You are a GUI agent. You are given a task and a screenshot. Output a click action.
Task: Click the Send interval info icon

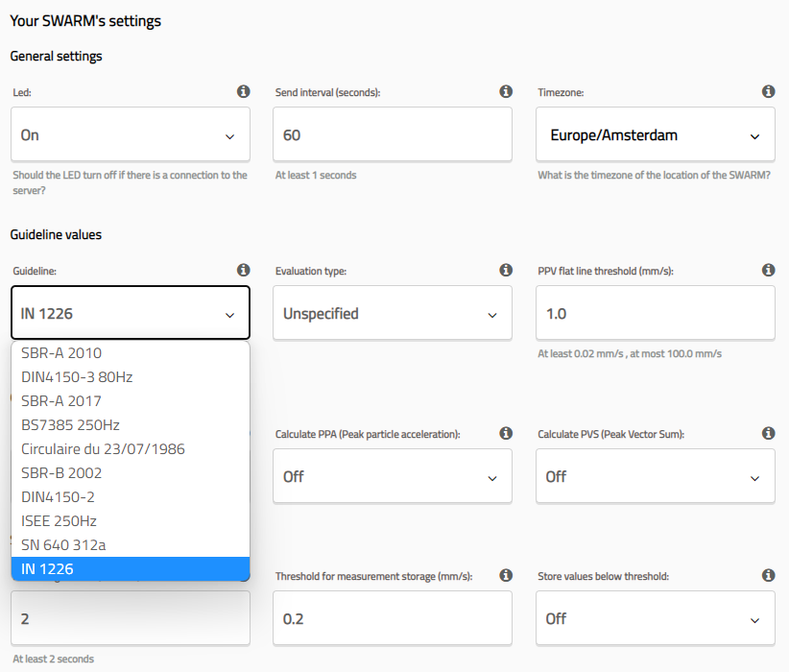pyautogui.click(x=506, y=92)
